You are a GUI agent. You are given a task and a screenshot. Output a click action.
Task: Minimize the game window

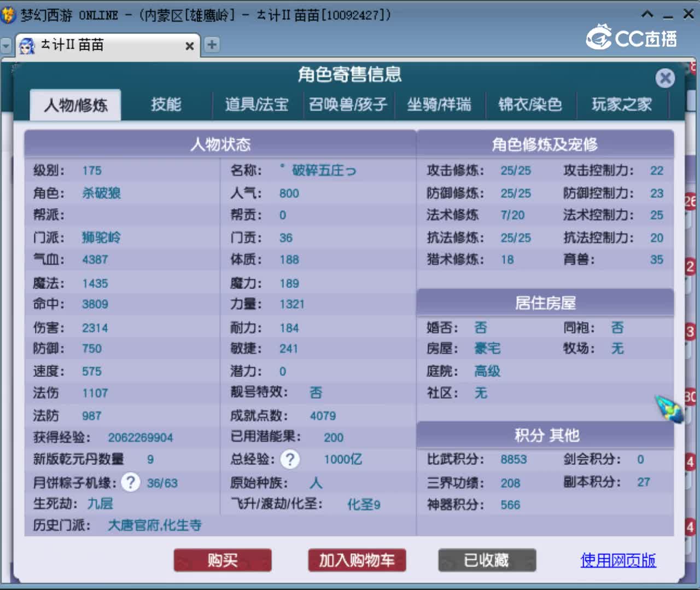(668, 15)
